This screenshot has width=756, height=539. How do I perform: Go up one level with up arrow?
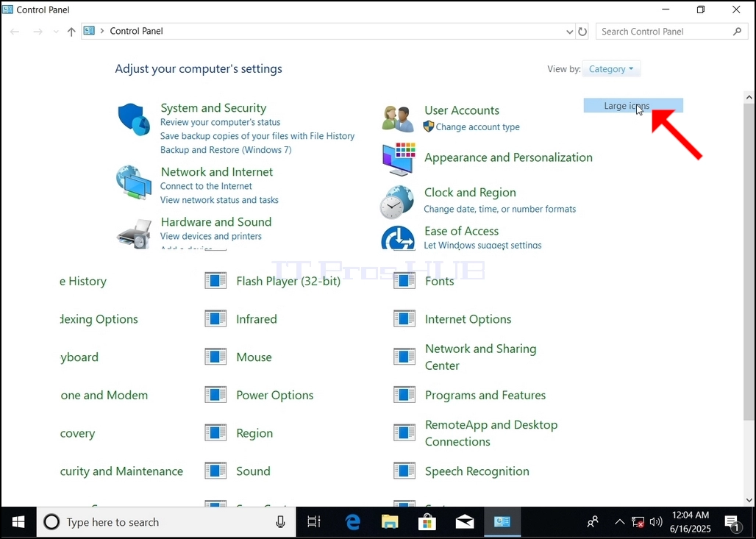(x=71, y=32)
